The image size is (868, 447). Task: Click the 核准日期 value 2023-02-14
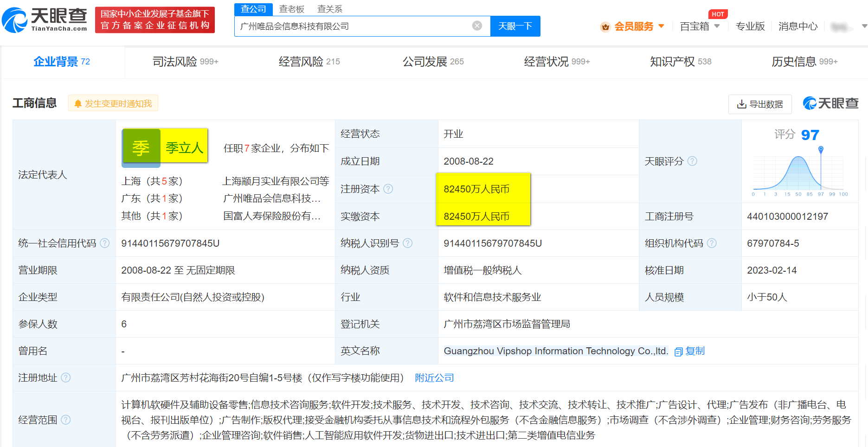(x=772, y=270)
